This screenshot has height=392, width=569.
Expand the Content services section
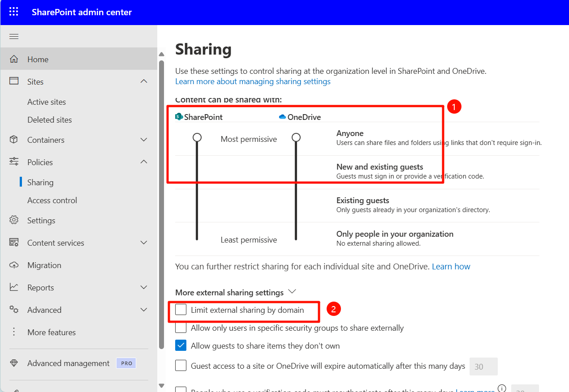coord(143,243)
